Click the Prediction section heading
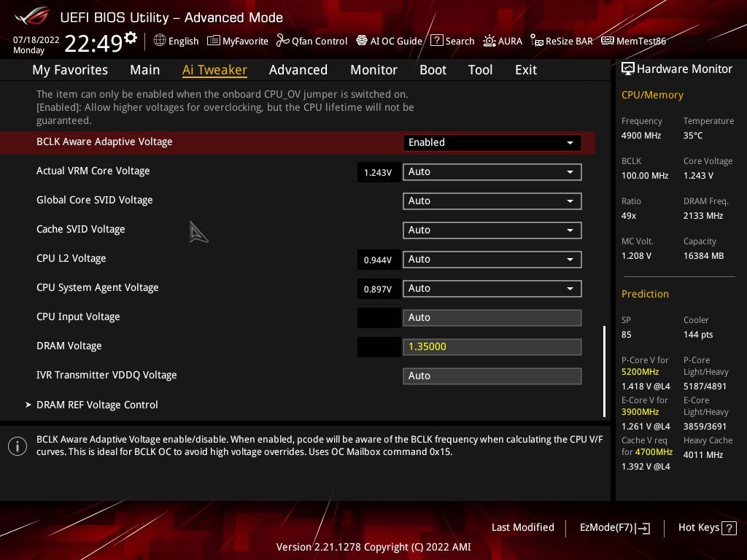The width and height of the screenshot is (747, 560). pyautogui.click(x=645, y=294)
